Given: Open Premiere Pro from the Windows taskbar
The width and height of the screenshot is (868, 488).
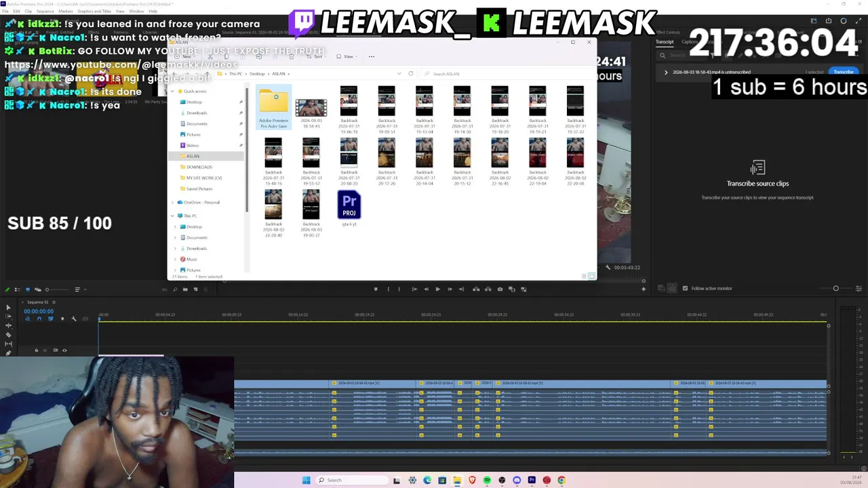Looking at the screenshot, I should click(x=532, y=480).
